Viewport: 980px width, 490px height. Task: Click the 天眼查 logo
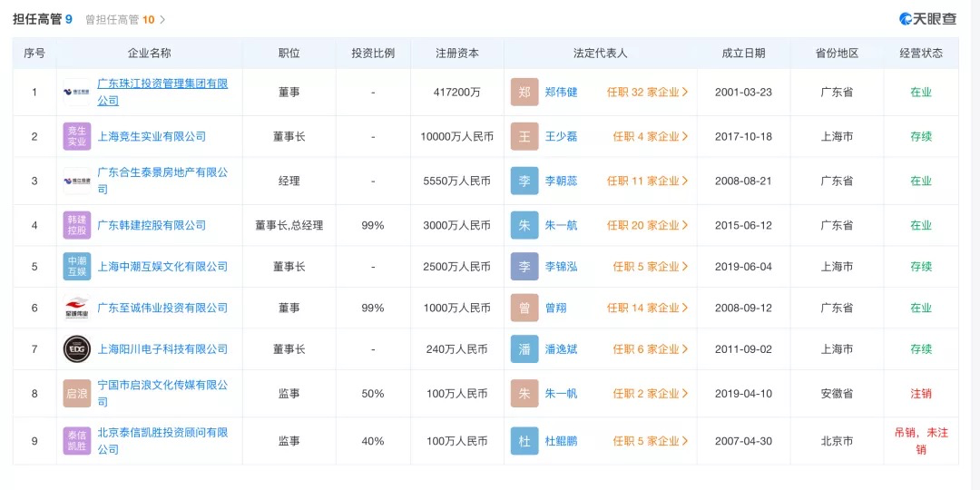[927, 19]
